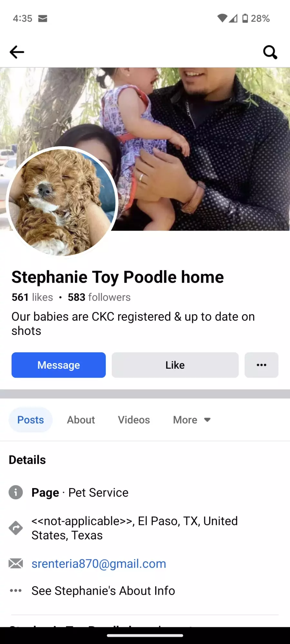Tap the directions arrow icon beside address

point(15,528)
